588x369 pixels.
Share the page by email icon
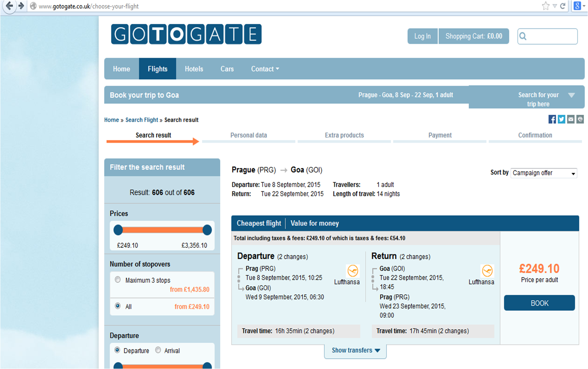(571, 119)
